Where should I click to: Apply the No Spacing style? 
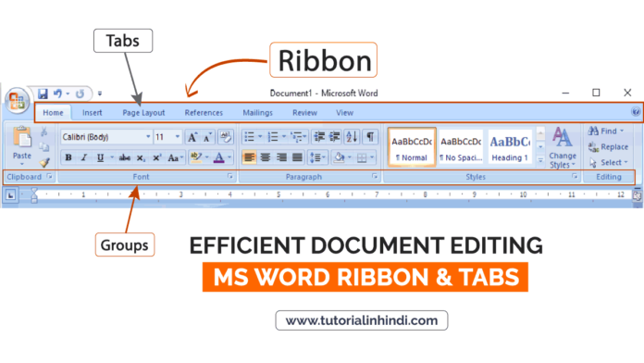pyautogui.click(x=461, y=147)
